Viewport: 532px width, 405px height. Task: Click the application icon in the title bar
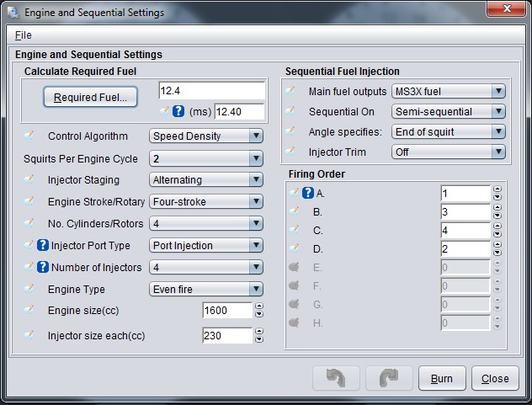point(13,13)
